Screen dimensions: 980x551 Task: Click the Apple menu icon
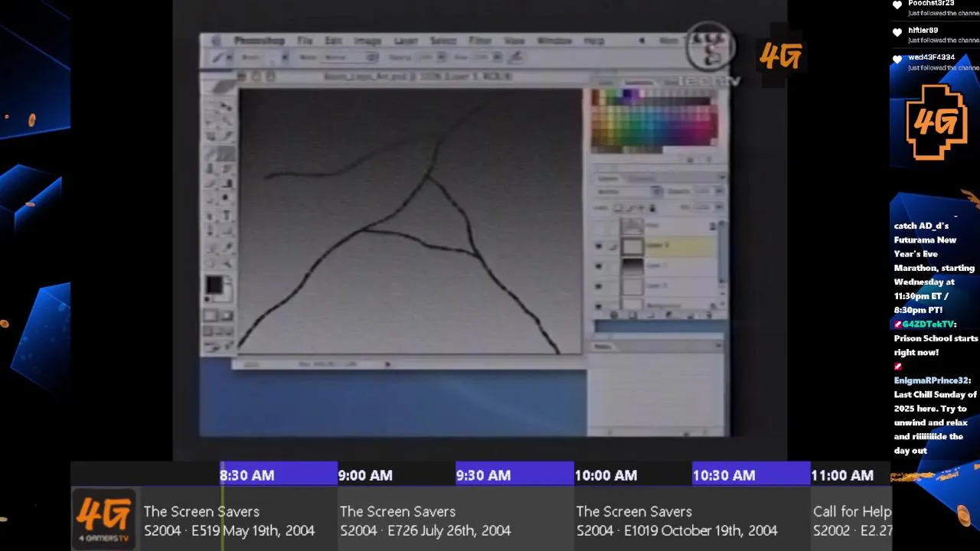pos(217,41)
